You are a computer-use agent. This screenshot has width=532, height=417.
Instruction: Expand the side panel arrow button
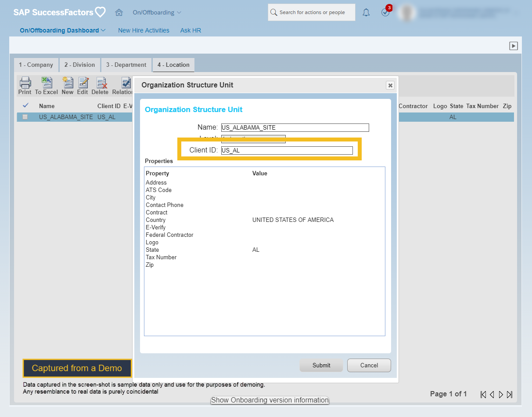click(x=514, y=46)
